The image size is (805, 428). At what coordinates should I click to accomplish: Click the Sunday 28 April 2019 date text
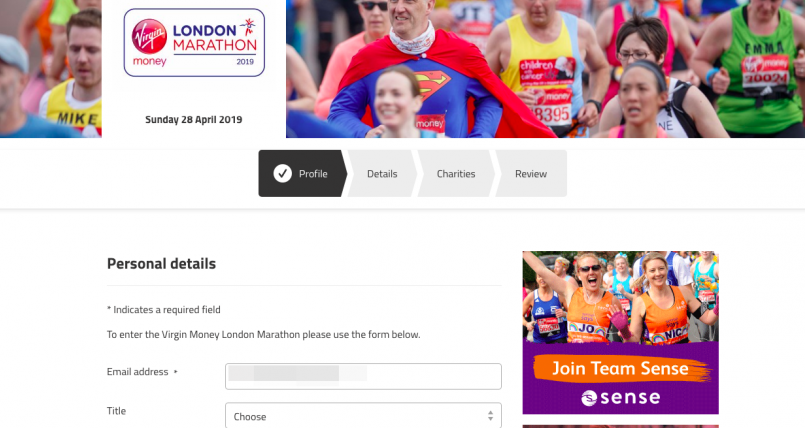(x=194, y=120)
